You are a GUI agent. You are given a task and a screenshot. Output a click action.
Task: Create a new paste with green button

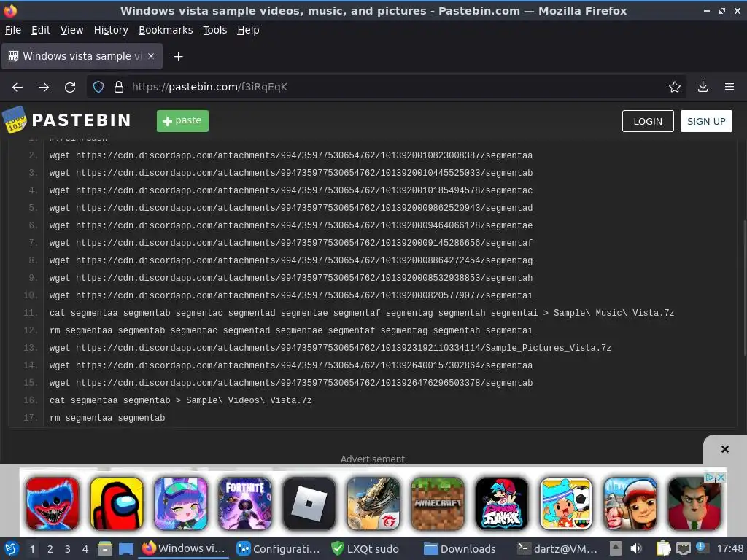pyautogui.click(x=182, y=120)
